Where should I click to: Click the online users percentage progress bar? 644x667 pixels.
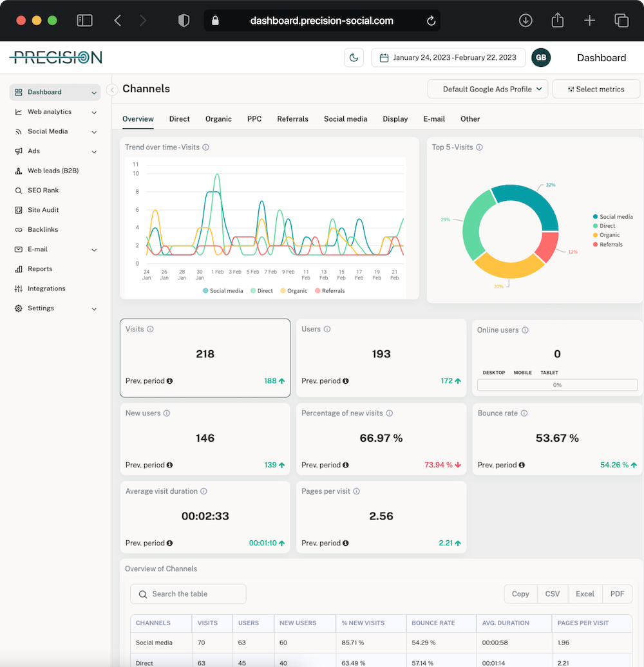click(x=556, y=384)
